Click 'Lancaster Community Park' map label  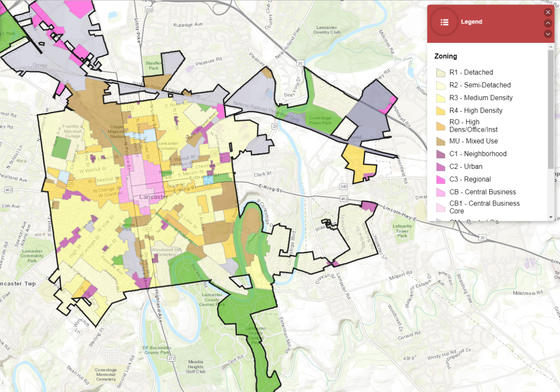click(x=31, y=256)
